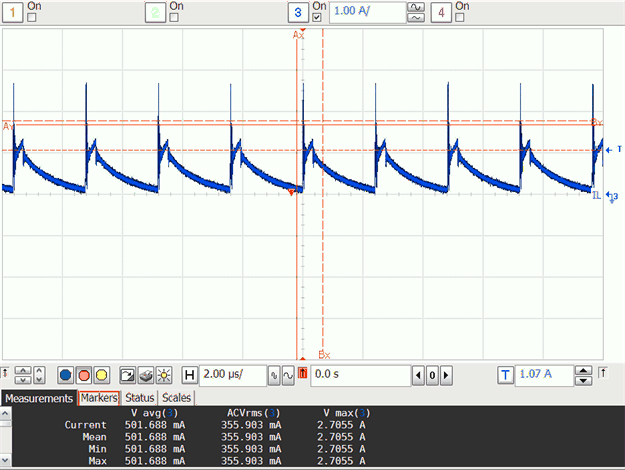Viewport: 625px width, 470px height.
Task: Switch to Status tab
Action: (140, 398)
